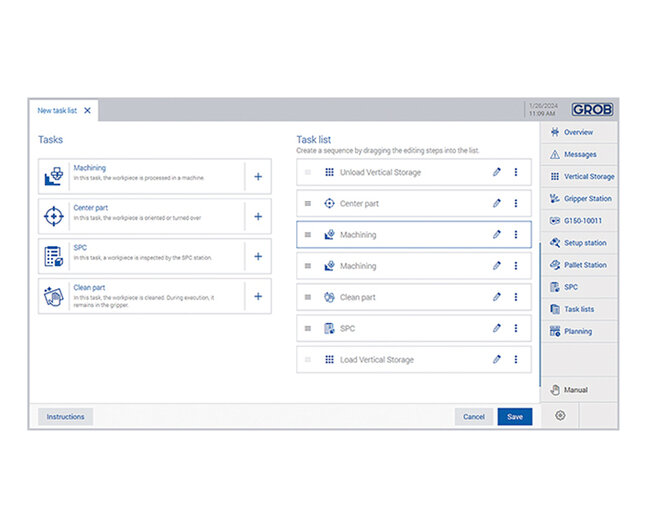Viewport: 645px width, 527px height.
Task: Add the Clean part task with plus
Action: tap(258, 297)
